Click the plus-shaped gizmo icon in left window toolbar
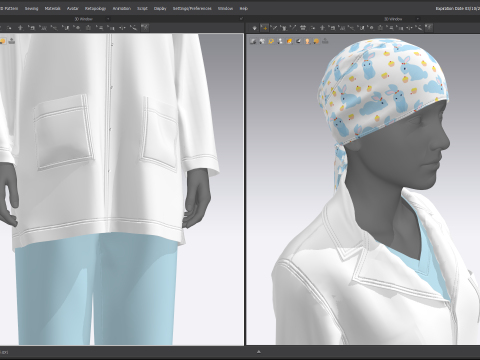 point(20,28)
